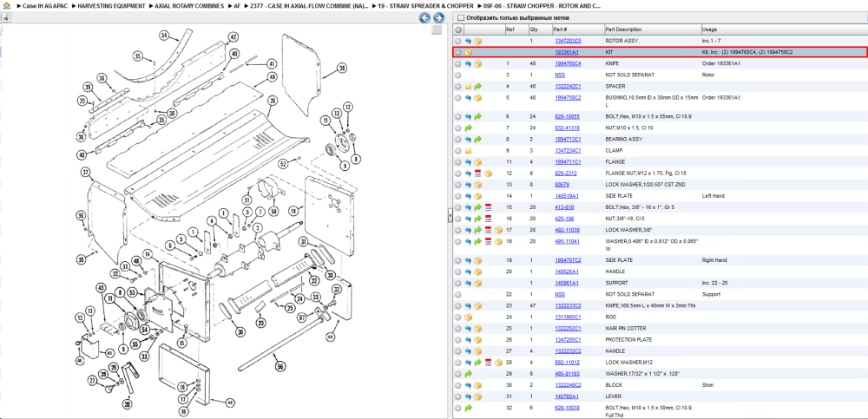Open part number 140519A1 link

click(x=567, y=196)
